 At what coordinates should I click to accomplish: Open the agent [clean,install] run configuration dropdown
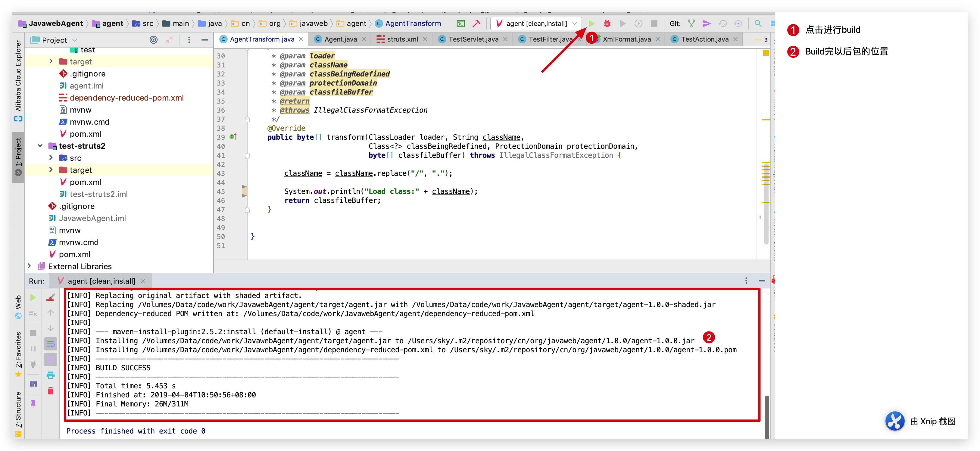coord(536,23)
